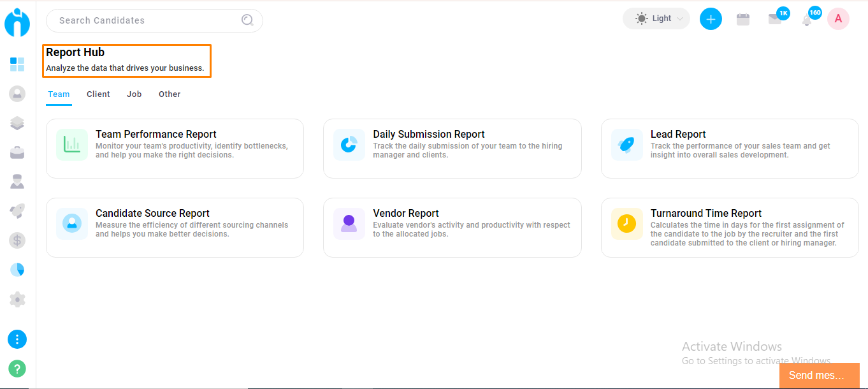The width and height of the screenshot is (868, 389).
Task: Open the pie chart reports icon
Action: tap(17, 270)
